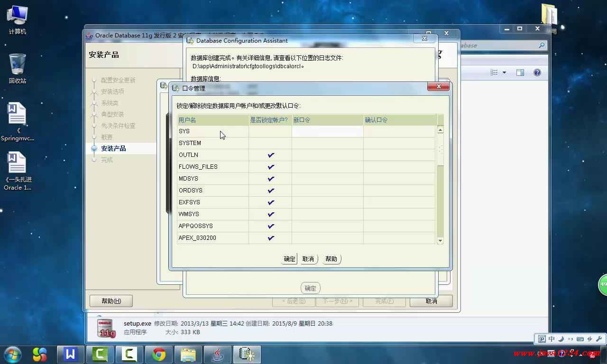Click the IME moon half-width icon

pos(561,339)
